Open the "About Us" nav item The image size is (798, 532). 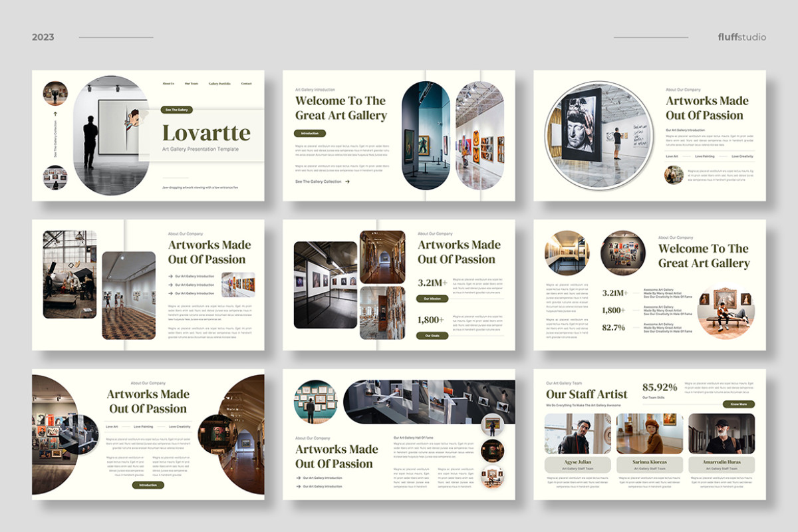click(168, 84)
